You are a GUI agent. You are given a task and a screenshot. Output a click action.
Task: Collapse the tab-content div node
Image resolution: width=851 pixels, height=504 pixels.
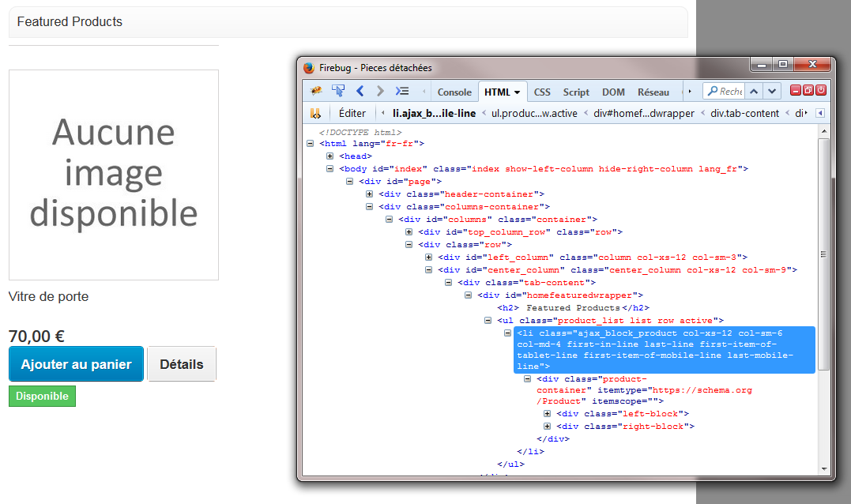pos(448,283)
